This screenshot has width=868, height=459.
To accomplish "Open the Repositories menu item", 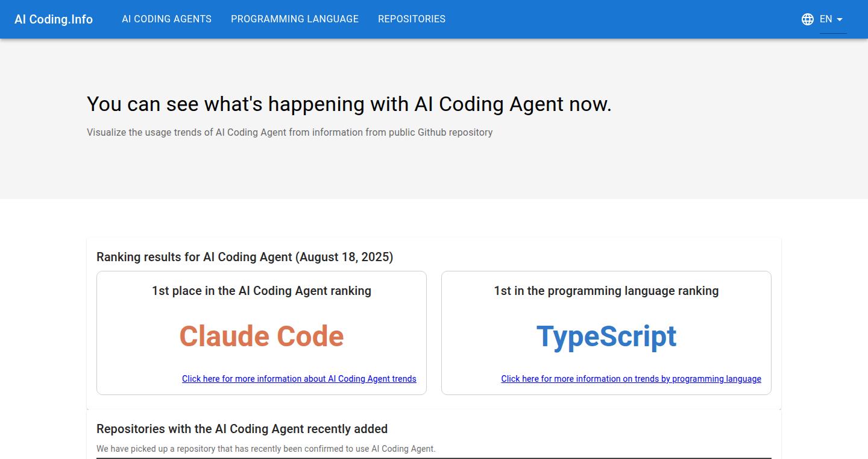I will click(x=412, y=19).
